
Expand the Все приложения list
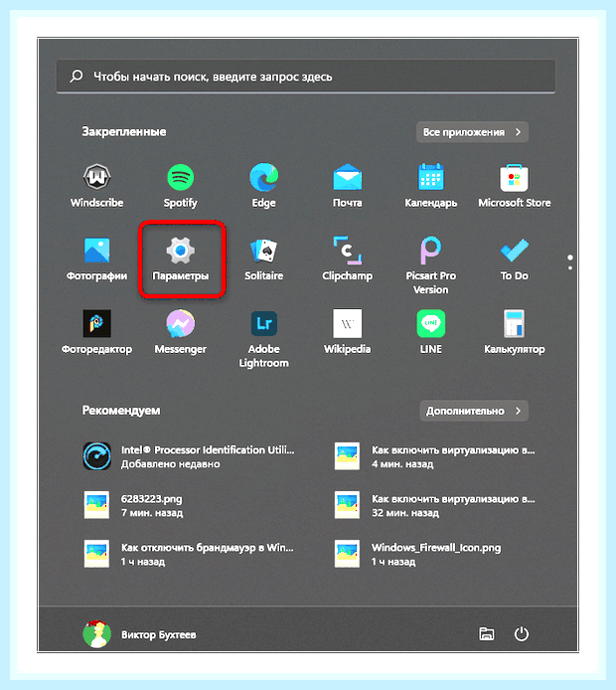[x=472, y=132]
